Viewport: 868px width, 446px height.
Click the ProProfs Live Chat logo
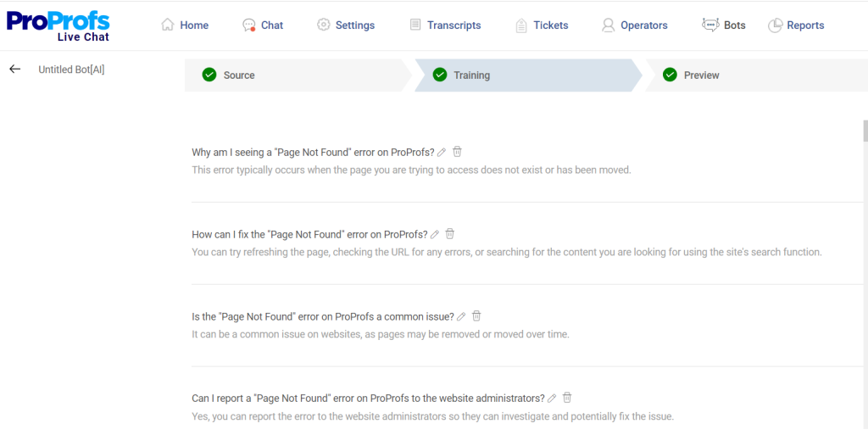point(58,25)
